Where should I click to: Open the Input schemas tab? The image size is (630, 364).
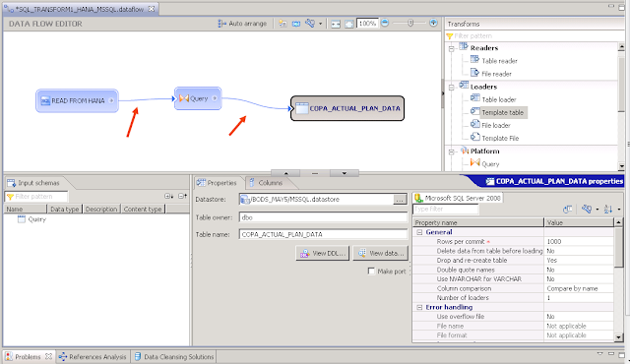33,183
